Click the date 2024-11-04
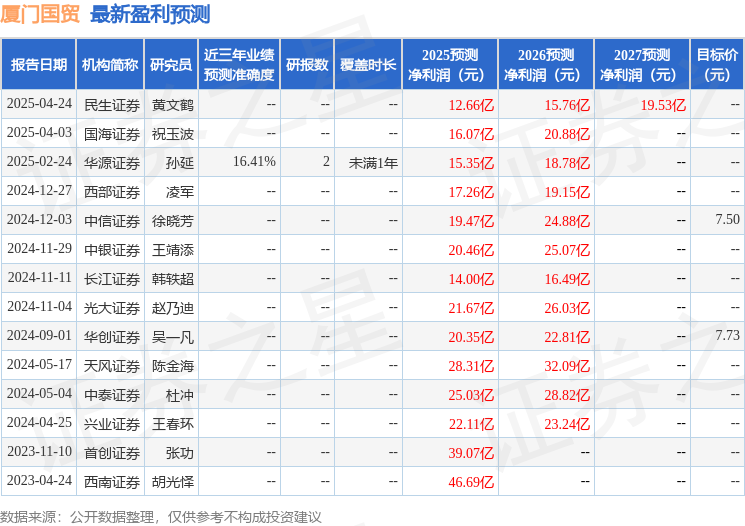Viewport: 745px width, 526px height. [39, 307]
